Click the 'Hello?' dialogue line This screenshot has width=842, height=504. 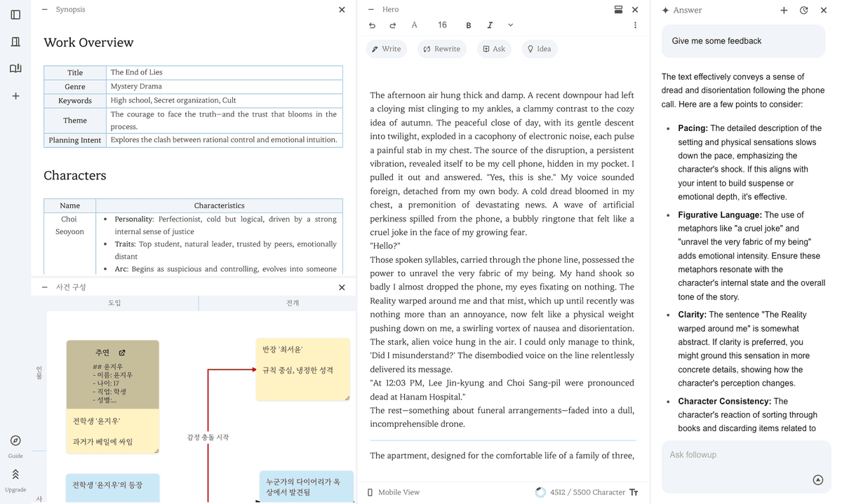[385, 246]
